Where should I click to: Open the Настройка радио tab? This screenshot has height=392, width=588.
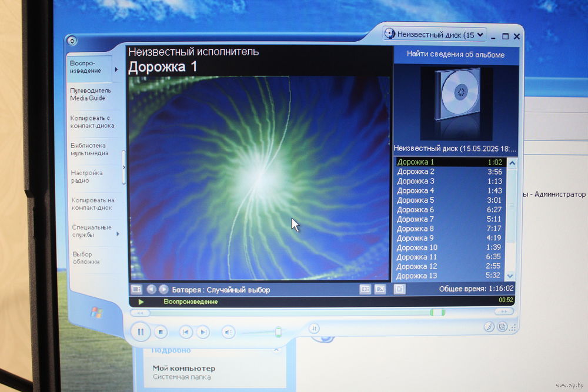pos(86,177)
